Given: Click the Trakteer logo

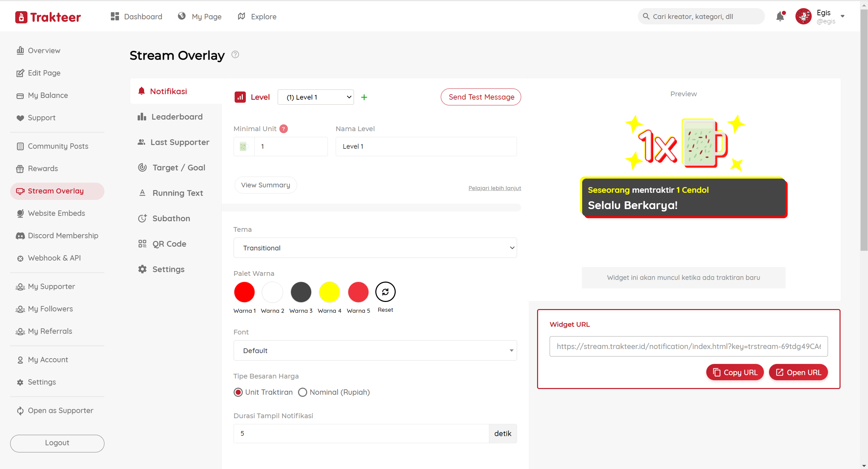Looking at the screenshot, I should [48, 17].
